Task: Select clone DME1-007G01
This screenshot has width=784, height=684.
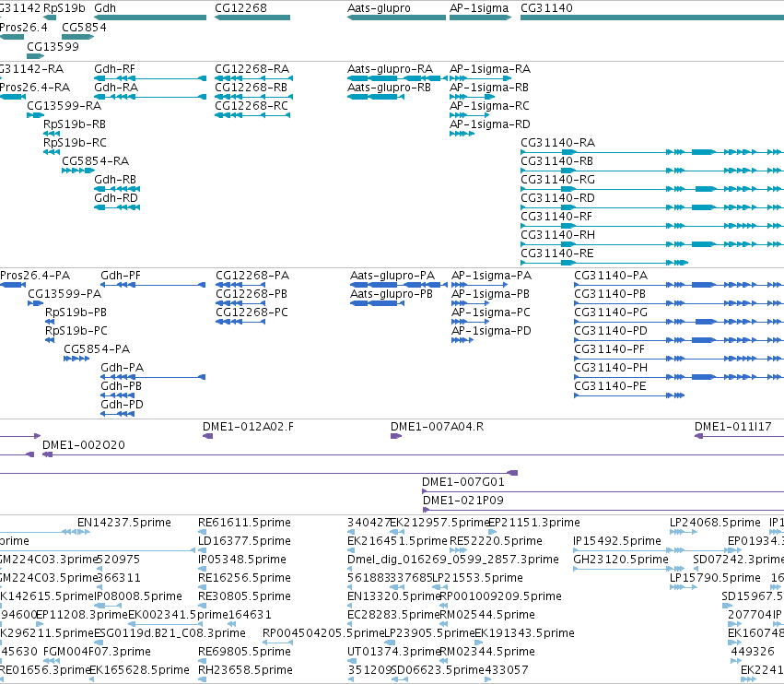Action: 463,482
